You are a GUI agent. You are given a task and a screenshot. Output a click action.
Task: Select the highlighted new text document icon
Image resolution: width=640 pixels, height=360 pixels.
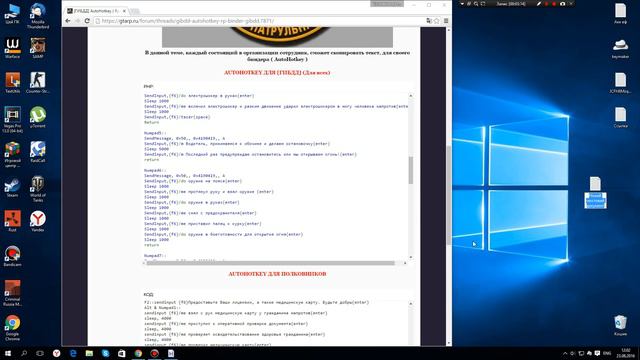[x=595, y=193]
